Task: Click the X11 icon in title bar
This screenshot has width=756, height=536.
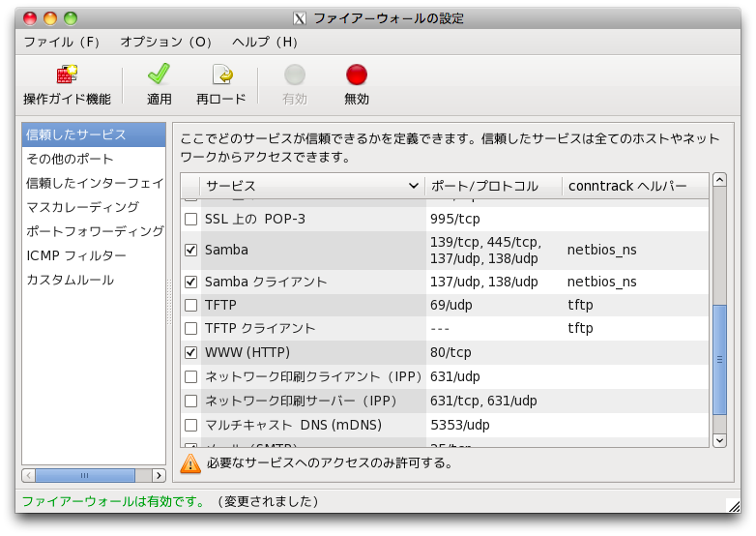Action: tap(301, 18)
